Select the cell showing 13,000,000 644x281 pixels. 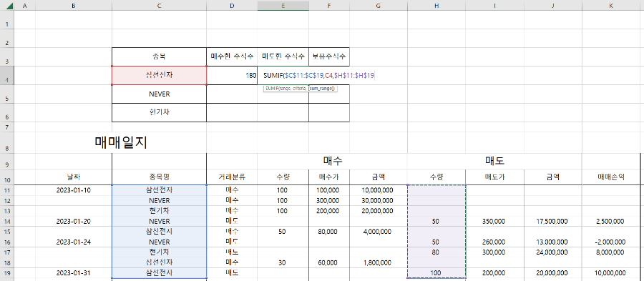click(553, 242)
